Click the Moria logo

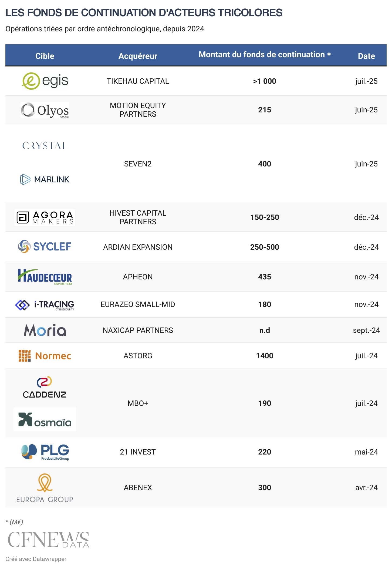(x=45, y=330)
